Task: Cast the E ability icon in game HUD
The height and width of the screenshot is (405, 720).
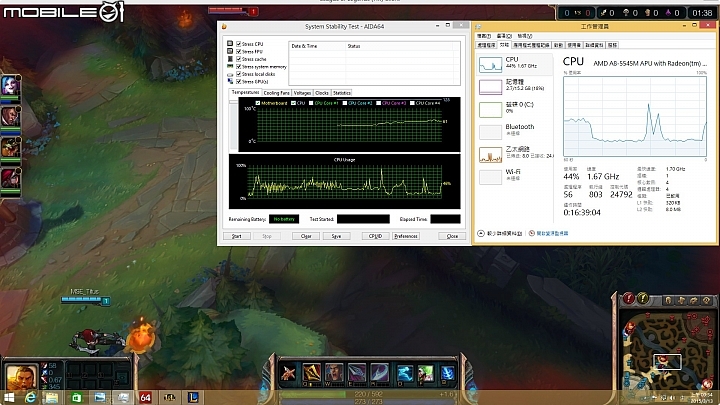Action: tap(356, 373)
